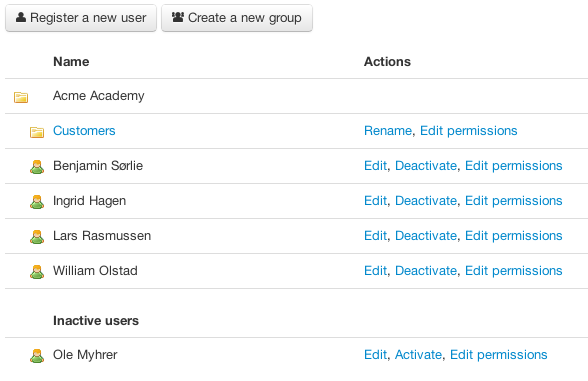Deactivate William Olstad's account
Screen dimensions: 588x381
pyautogui.click(x=426, y=270)
